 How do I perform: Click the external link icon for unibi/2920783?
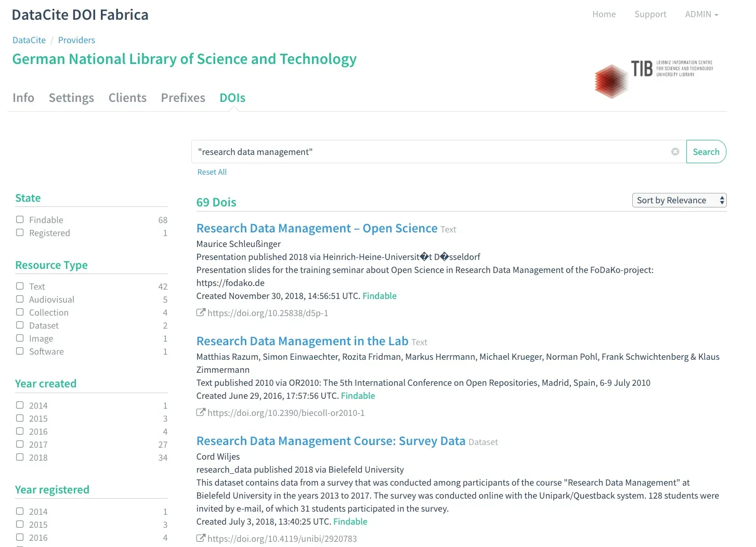coord(201,538)
